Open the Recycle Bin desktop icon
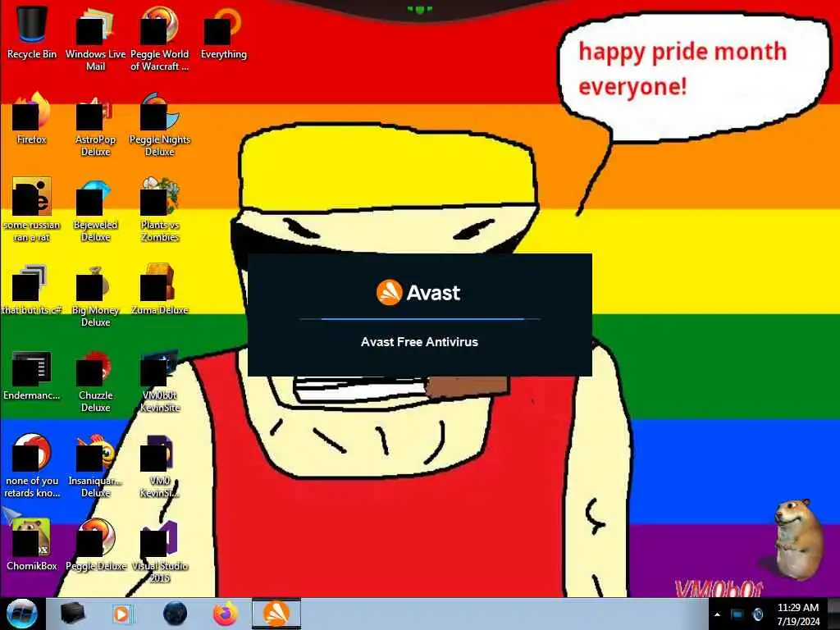 click(32, 32)
